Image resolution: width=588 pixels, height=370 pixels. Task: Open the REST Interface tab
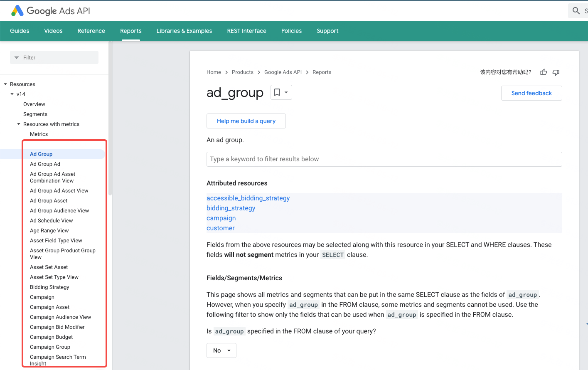pos(246,31)
